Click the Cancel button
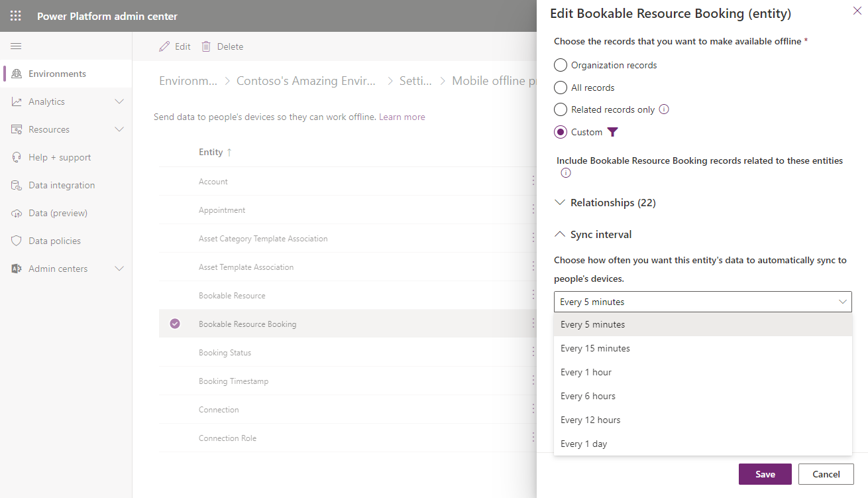This screenshot has width=868, height=498. pos(826,474)
